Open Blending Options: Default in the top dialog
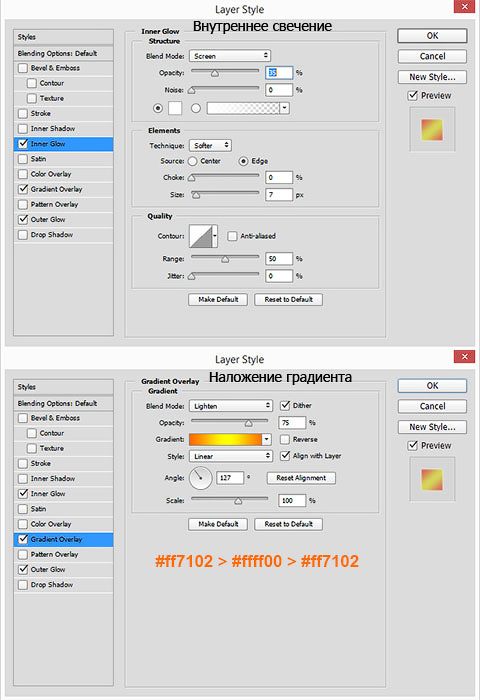480x700 pixels. (x=63, y=54)
